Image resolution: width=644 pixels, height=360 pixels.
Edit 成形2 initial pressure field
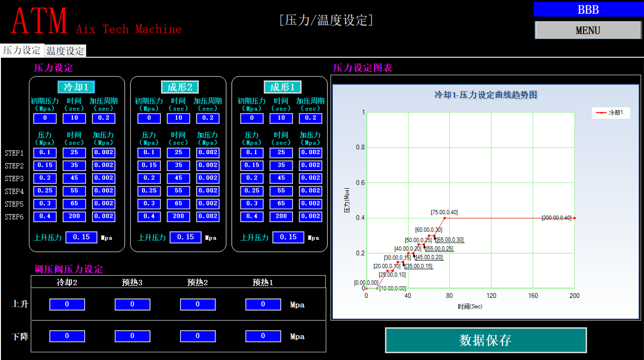click(x=149, y=118)
